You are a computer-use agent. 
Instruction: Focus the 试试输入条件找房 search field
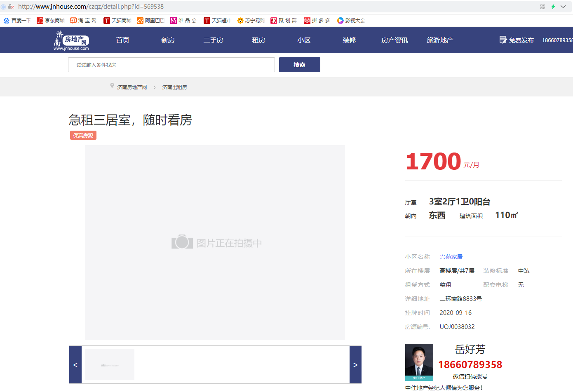point(171,65)
